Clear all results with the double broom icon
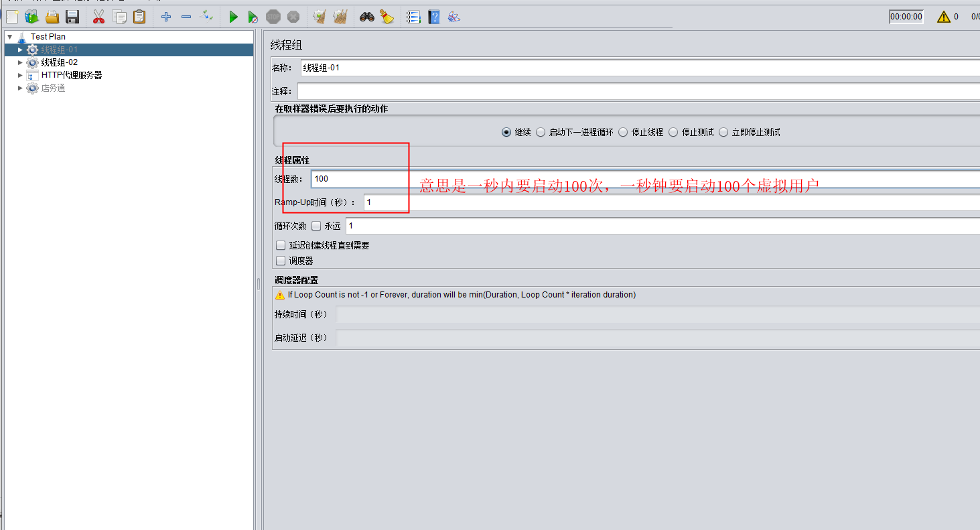Viewport: 980px width, 530px height. 340,17
